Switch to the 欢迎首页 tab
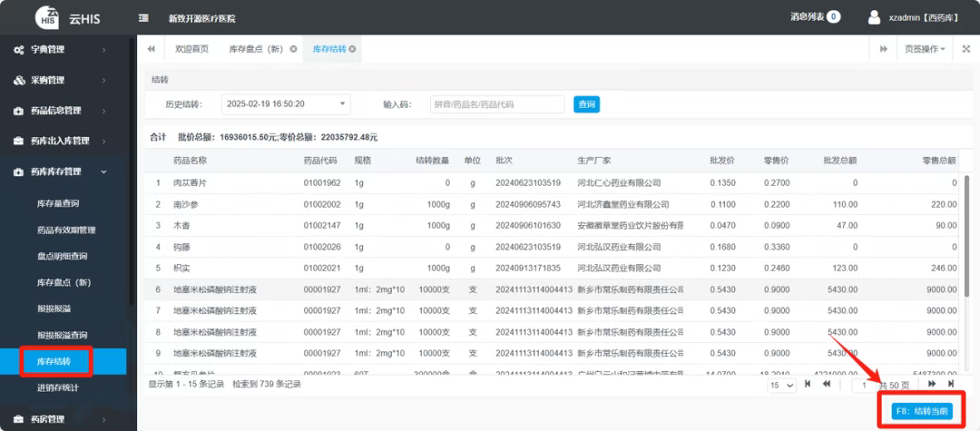This screenshot has width=980, height=431. click(191, 49)
